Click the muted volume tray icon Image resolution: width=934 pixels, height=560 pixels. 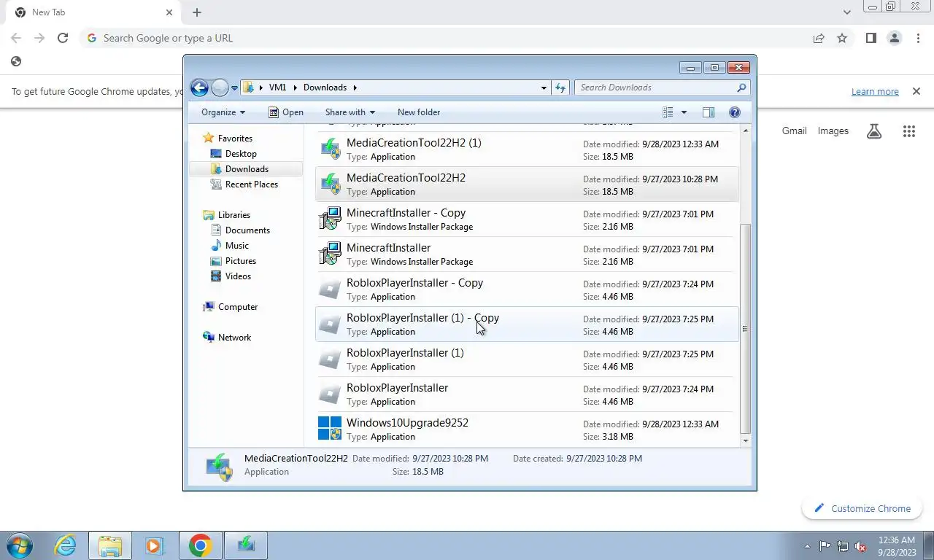click(x=861, y=545)
